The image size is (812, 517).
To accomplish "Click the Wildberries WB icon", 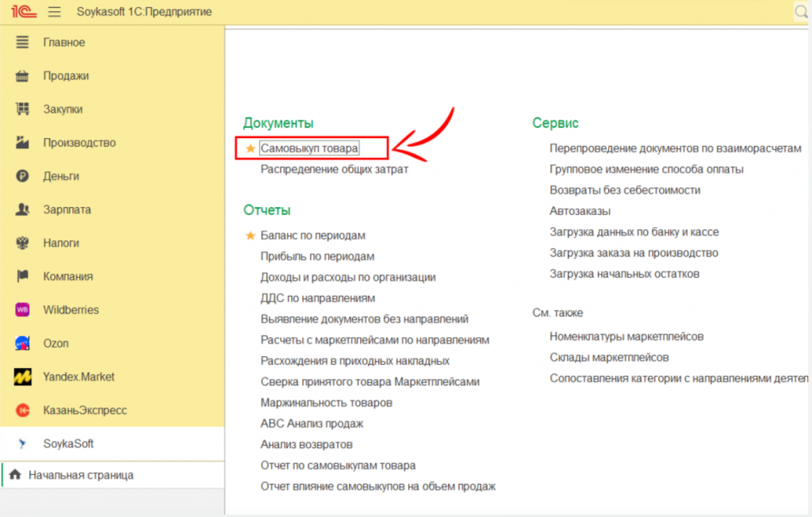I will (23, 310).
